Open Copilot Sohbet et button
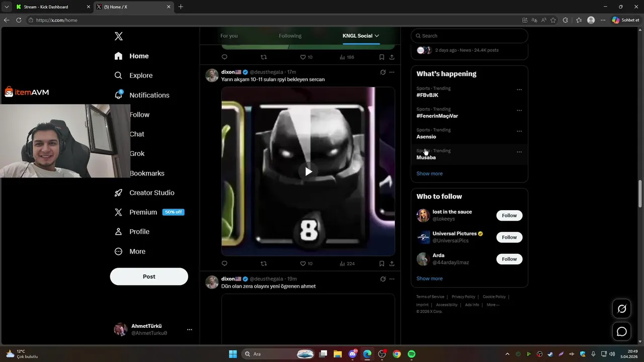Screen dimensions: 644x362 click(625, 20)
